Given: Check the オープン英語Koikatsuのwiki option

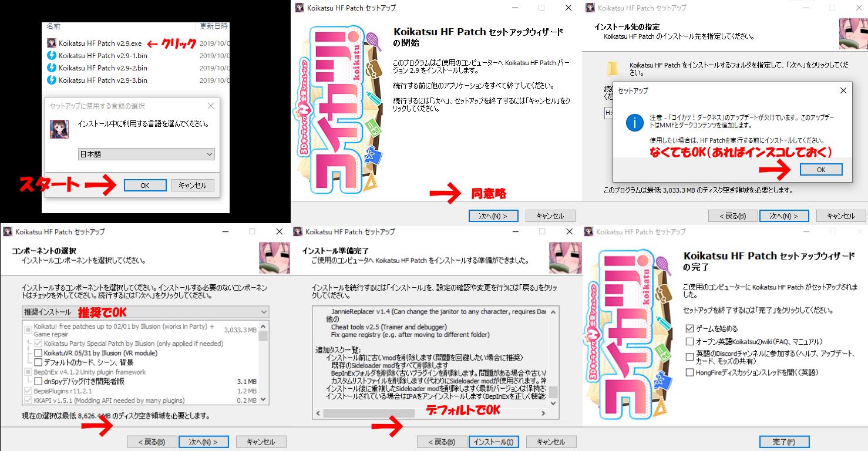Looking at the screenshot, I should [x=689, y=341].
